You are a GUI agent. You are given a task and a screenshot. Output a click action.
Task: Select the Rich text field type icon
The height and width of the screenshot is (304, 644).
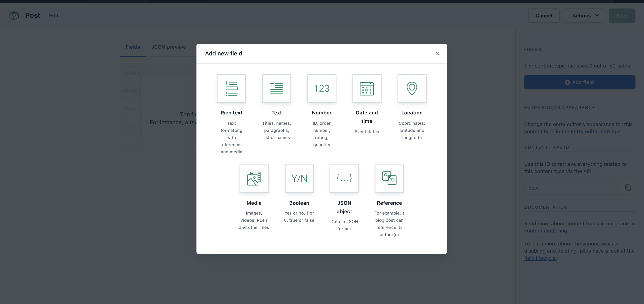pyautogui.click(x=231, y=89)
